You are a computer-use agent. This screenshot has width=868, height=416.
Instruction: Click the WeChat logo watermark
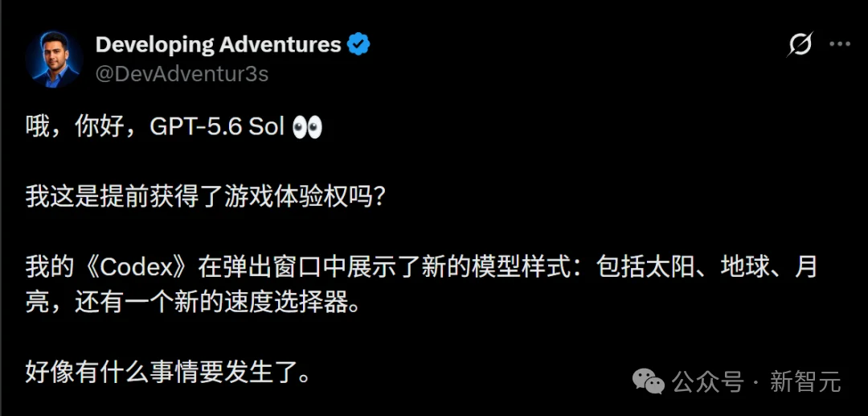649,381
